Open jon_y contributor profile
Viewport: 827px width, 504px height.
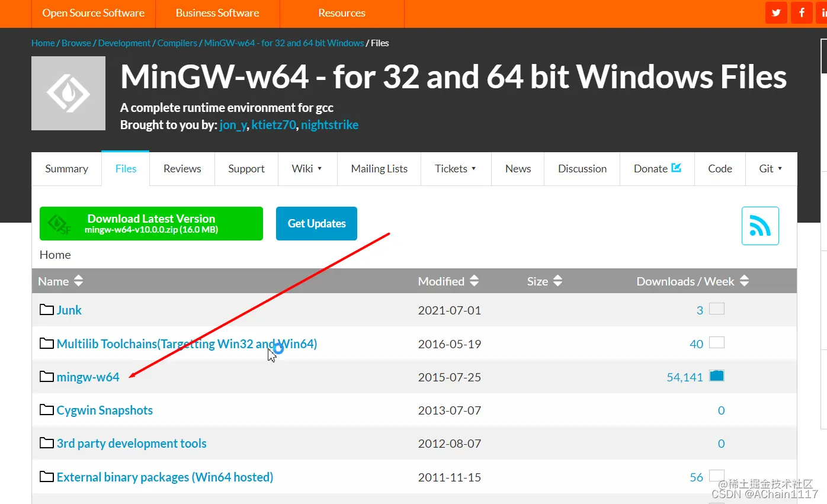233,125
